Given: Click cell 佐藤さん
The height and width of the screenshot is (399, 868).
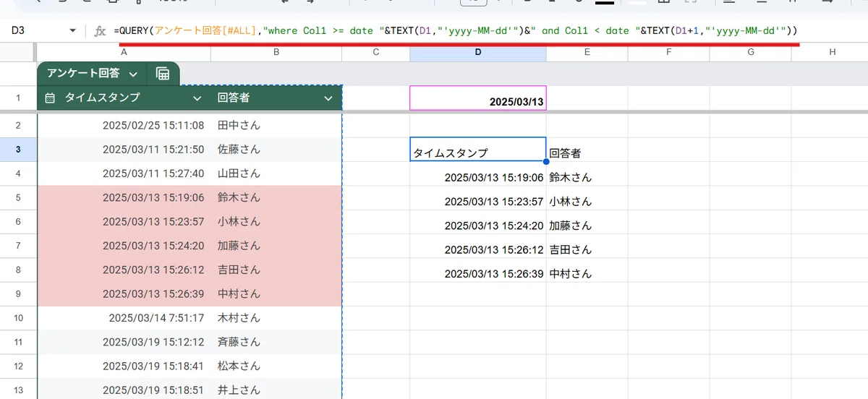Looking at the screenshot, I should [276, 150].
